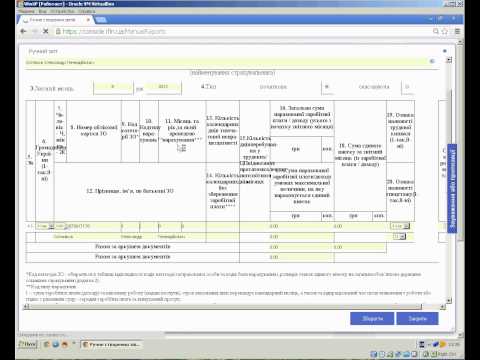This screenshot has width=480, height=360.
Task: Open a new browser tab
Action: click(101, 20)
